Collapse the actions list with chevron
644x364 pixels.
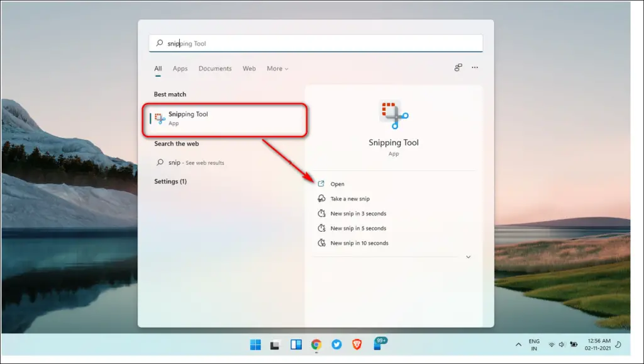point(468,257)
